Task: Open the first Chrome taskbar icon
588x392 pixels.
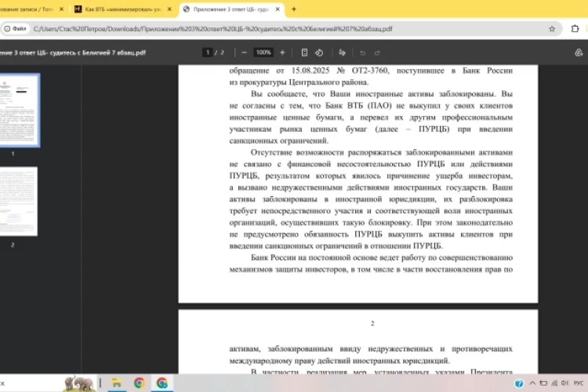Action: 139,383
